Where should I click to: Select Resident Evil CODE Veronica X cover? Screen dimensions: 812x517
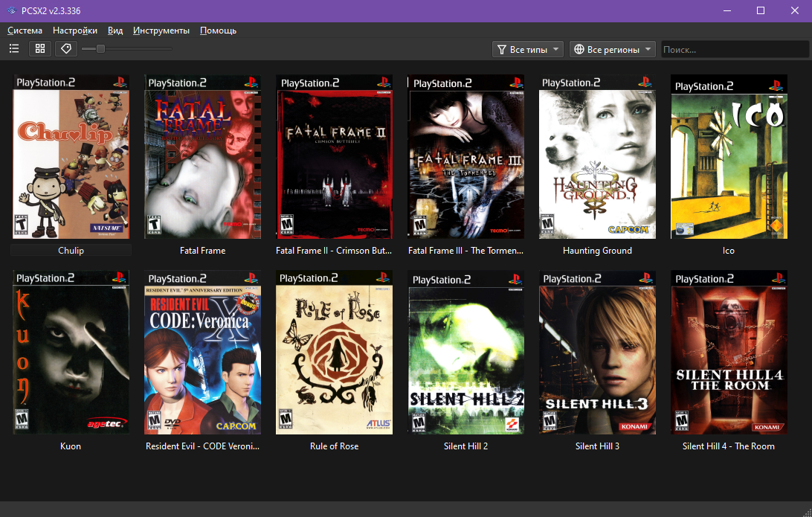tap(202, 353)
